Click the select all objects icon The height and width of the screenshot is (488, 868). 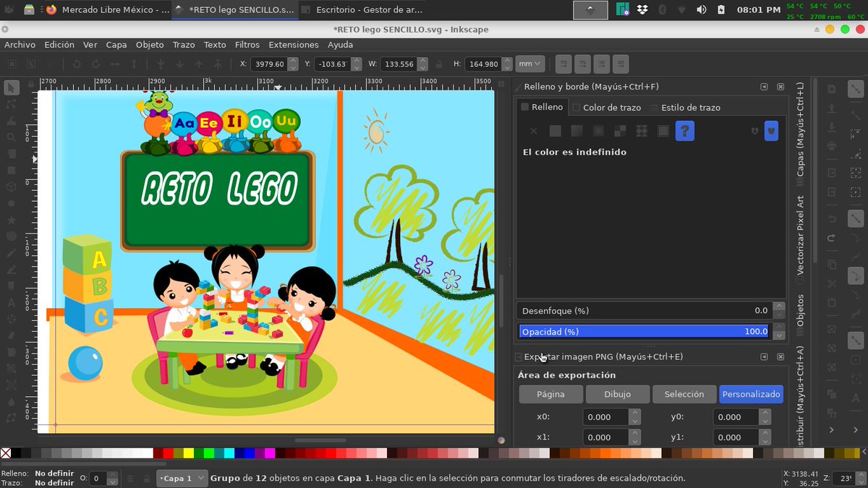[12, 64]
